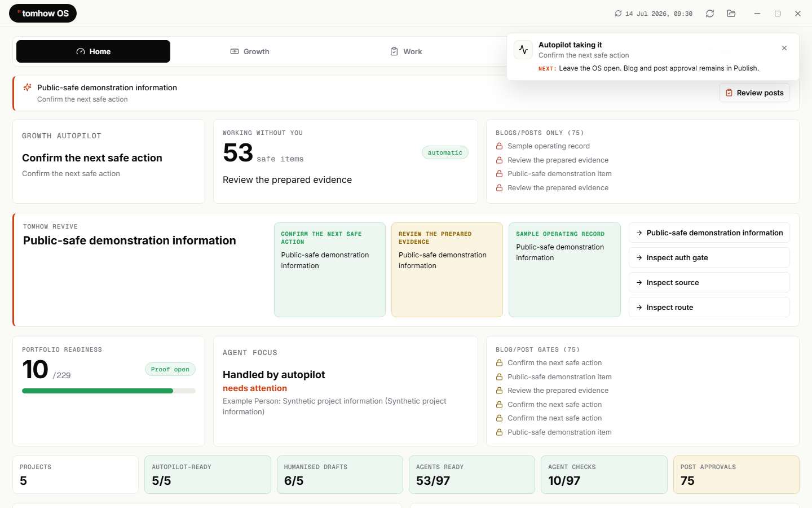Select the Autopilot-Ready tile showing 5/5
Viewport: 812px width, 508px height.
pyautogui.click(x=208, y=475)
